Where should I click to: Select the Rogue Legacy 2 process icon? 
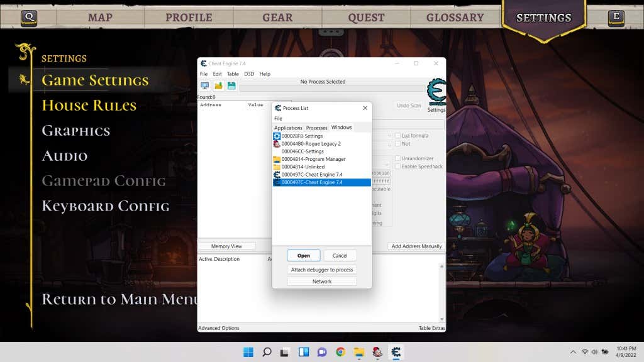pos(277,144)
